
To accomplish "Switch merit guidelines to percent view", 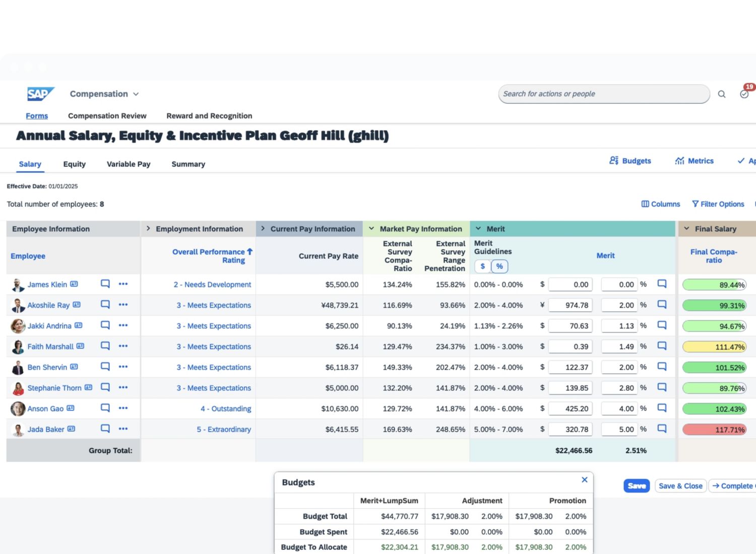I will tap(499, 266).
